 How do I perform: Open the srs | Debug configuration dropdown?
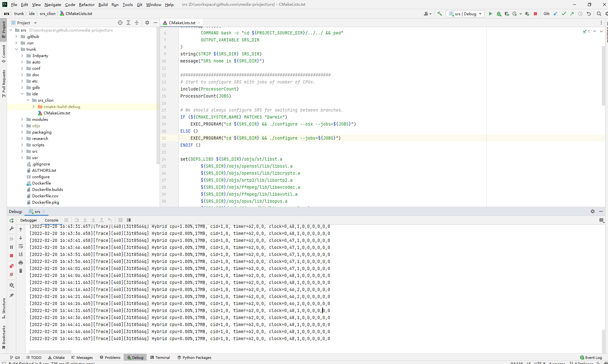(465, 14)
